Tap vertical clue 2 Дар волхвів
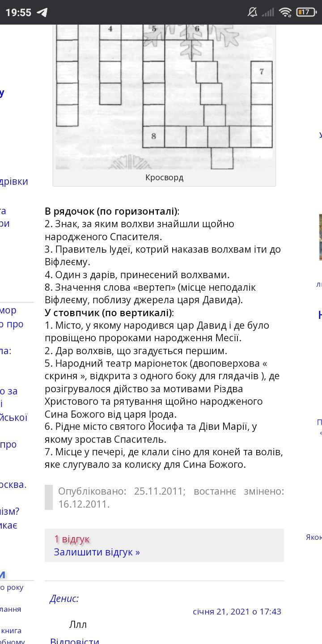The width and height of the screenshot is (322, 644). tap(136, 351)
